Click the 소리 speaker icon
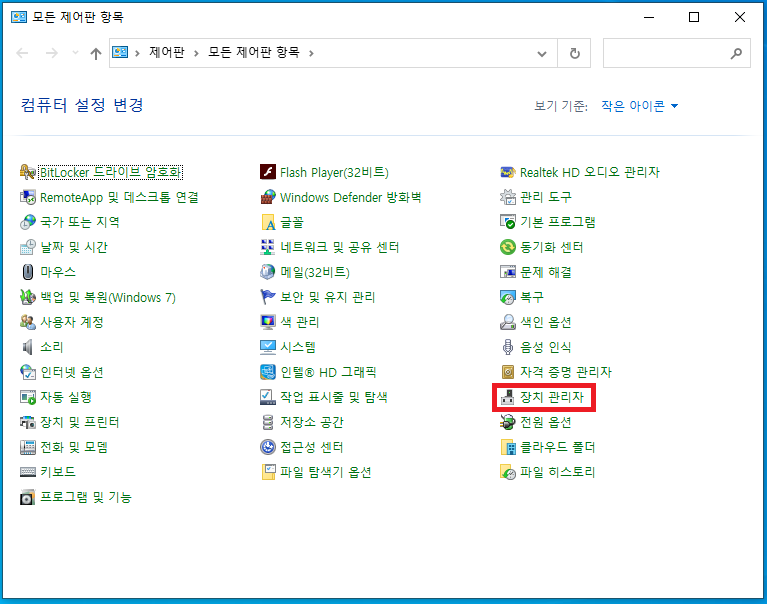Image resolution: width=767 pixels, height=604 pixels. [27, 347]
